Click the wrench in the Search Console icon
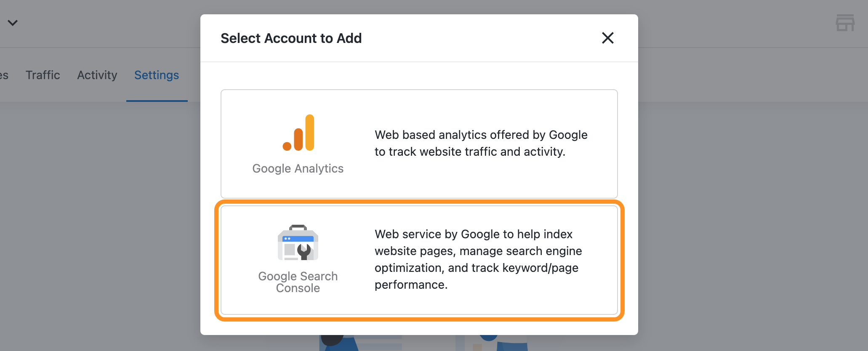Image resolution: width=868 pixels, height=351 pixels. [x=304, y=251]
